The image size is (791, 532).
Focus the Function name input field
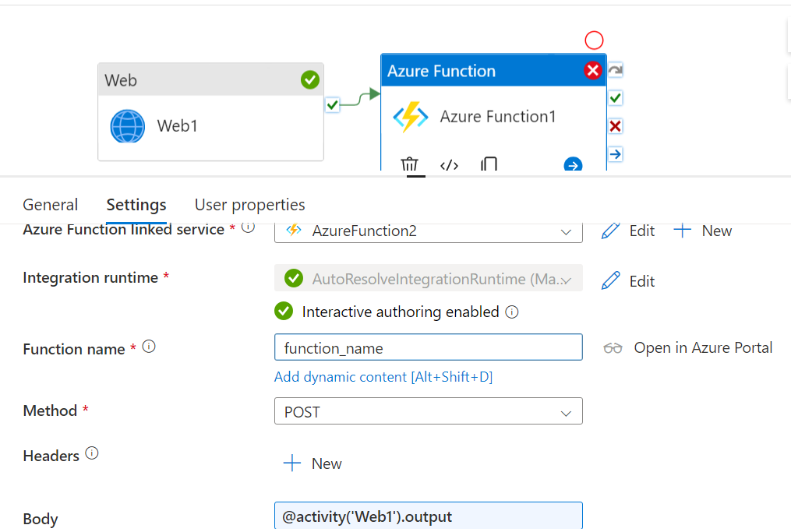pyautogui.click(x=429, y=347)
